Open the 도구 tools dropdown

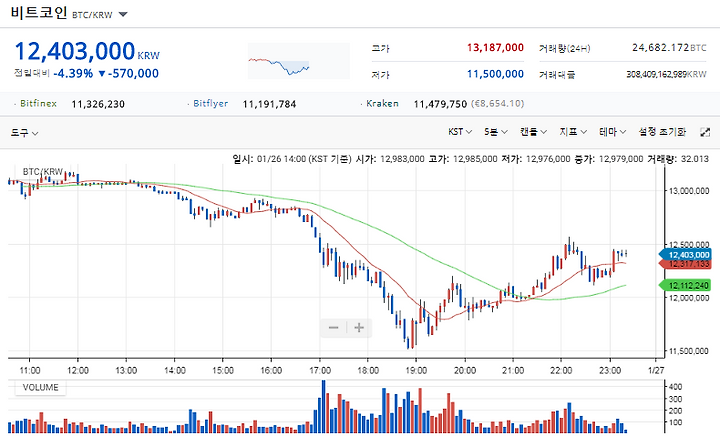tap(24, 133)
